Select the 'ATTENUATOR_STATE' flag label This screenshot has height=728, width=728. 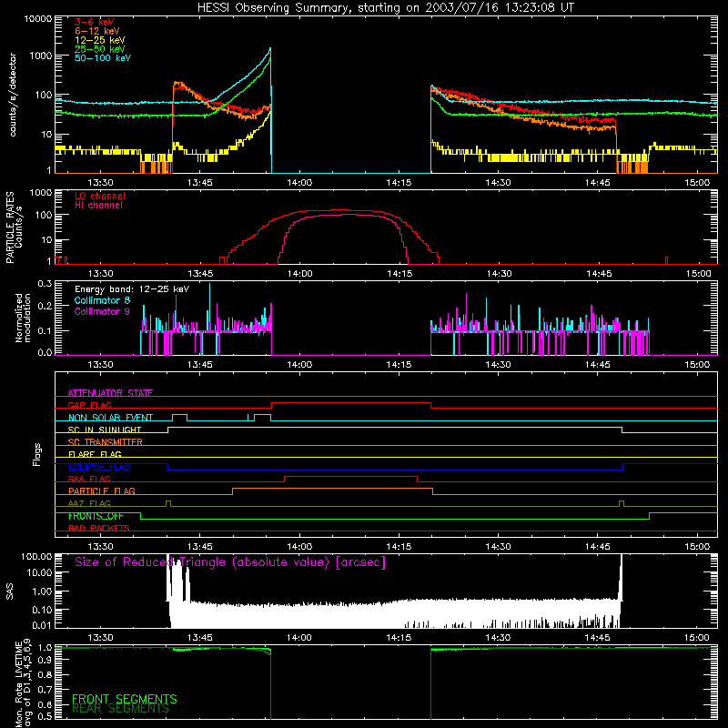click(x=110, y=393)
